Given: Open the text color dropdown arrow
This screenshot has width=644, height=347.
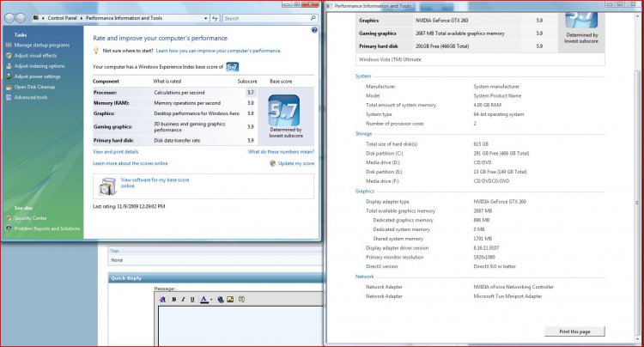Looking at the screenshot, I should [211, 300].
